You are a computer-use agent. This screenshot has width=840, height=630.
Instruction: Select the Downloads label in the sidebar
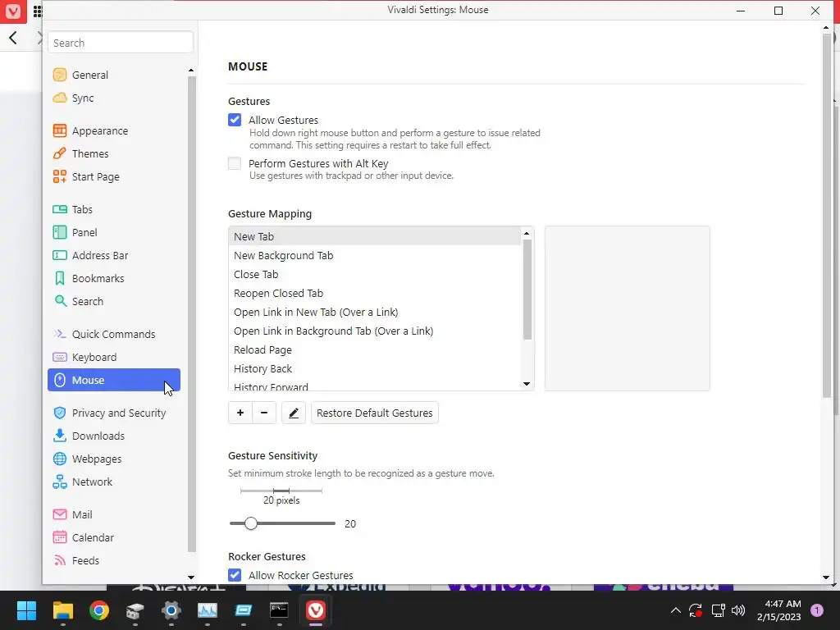tap(98, 436)
